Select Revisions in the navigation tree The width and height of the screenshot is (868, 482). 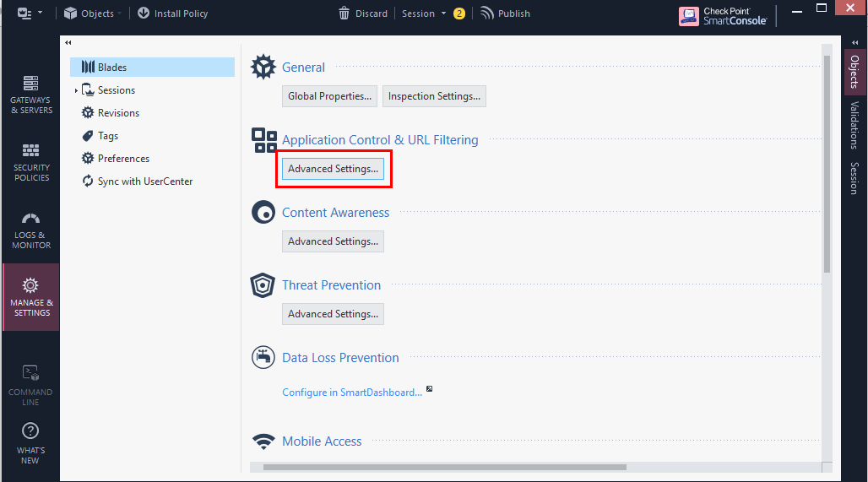[x=118, y=113]
